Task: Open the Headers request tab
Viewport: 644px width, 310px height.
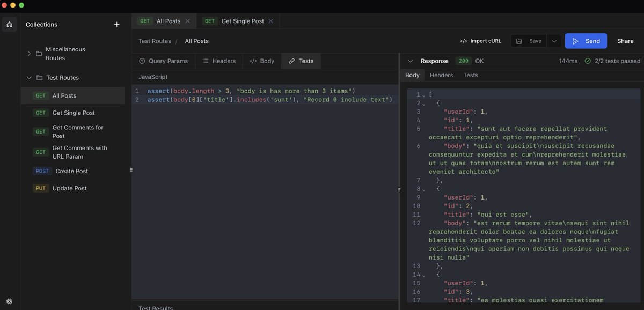Action: pyautogui.click(x=219, y=61)
